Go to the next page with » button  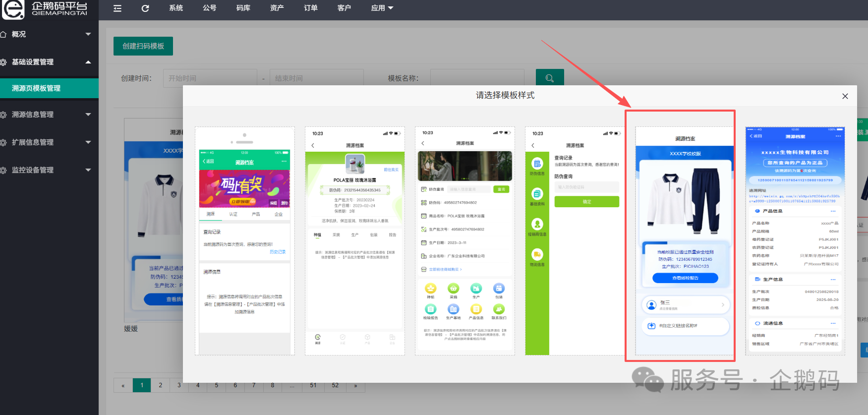[355, 385]
